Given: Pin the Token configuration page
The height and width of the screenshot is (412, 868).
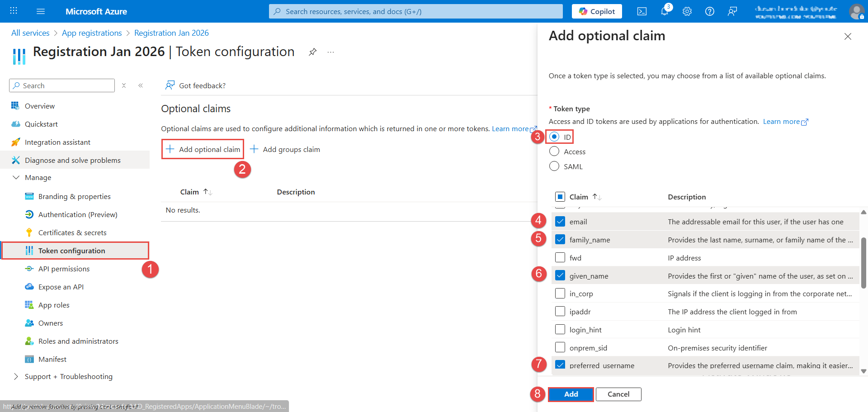Looking at the screenshot, I should [312, 52].
